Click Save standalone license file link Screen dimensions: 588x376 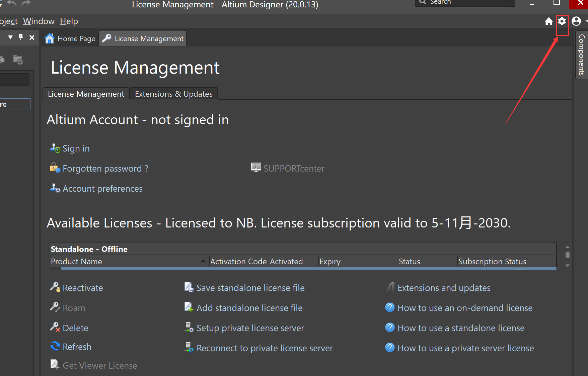coord(250,288)
